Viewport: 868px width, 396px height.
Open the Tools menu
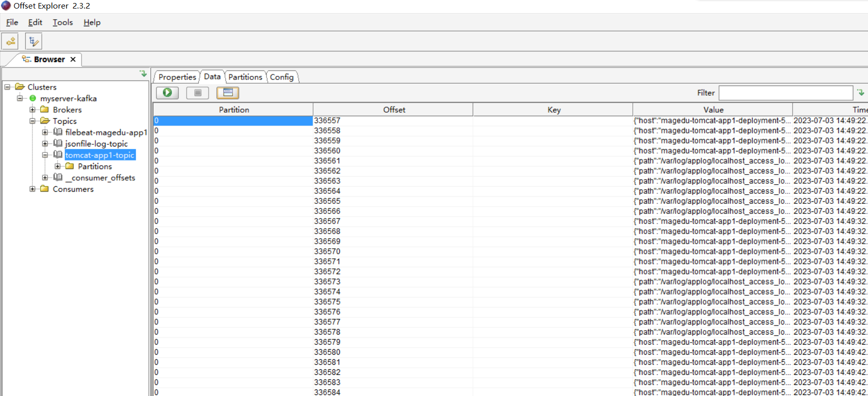pyautogui.click(x=63, y=23)
